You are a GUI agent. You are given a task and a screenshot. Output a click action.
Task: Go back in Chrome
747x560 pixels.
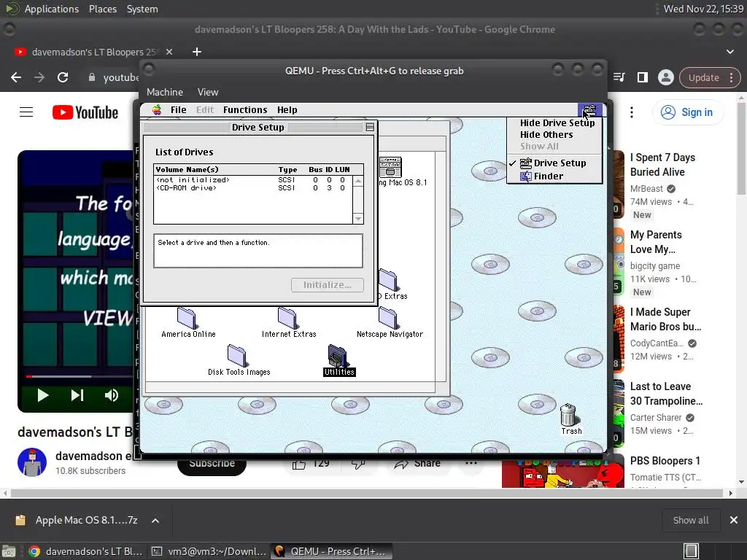[16, 77]
